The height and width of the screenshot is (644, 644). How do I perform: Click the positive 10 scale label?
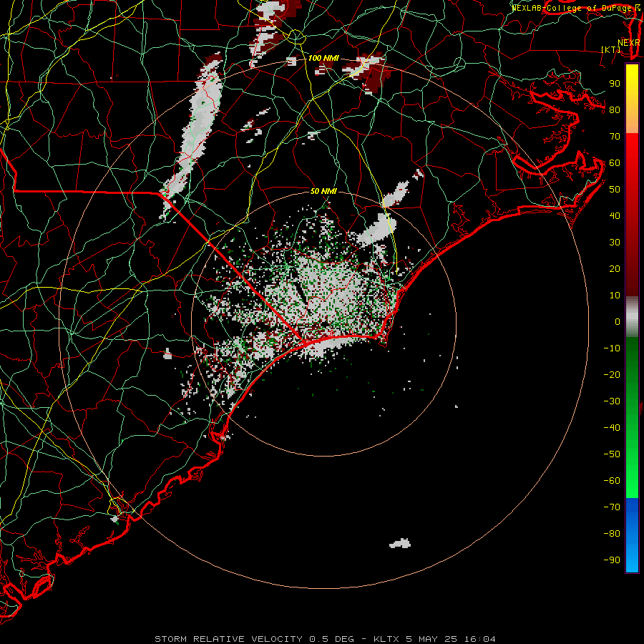click(x=615, y=296)
